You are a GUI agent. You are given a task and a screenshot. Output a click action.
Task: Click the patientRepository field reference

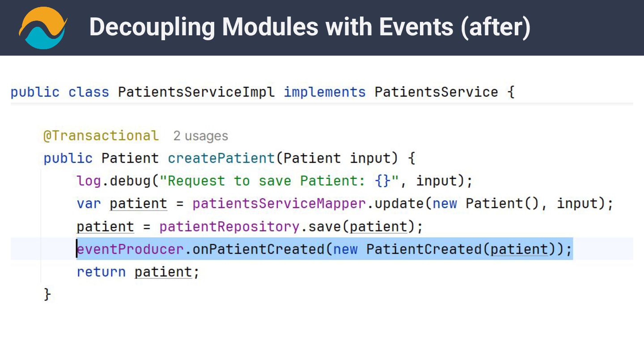pyautogui.click(x=229, y=227)
